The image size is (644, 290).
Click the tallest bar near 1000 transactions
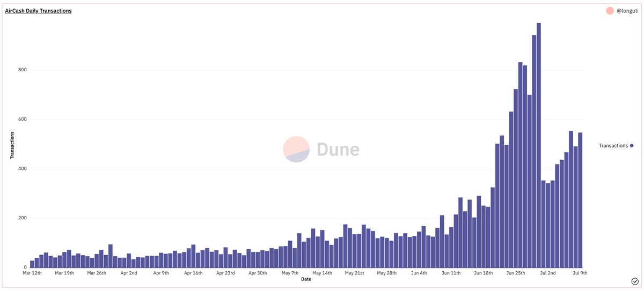click(x=539, y=145)
